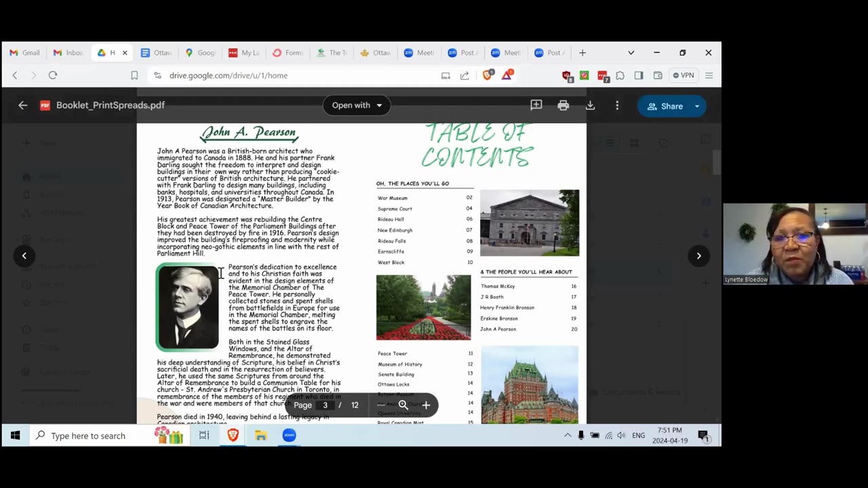Click the 'Supreme Court' contents entry
This screenshot has width=868, height=488.
(395, 209)
